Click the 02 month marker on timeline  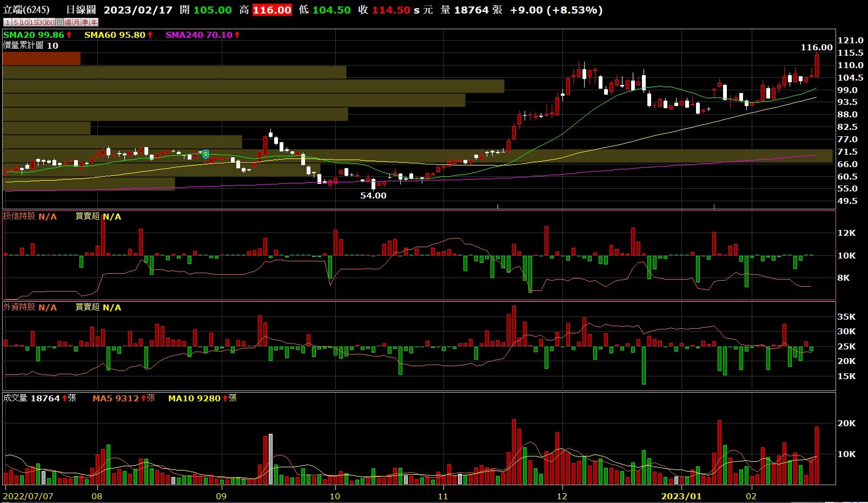click(751, 496)
